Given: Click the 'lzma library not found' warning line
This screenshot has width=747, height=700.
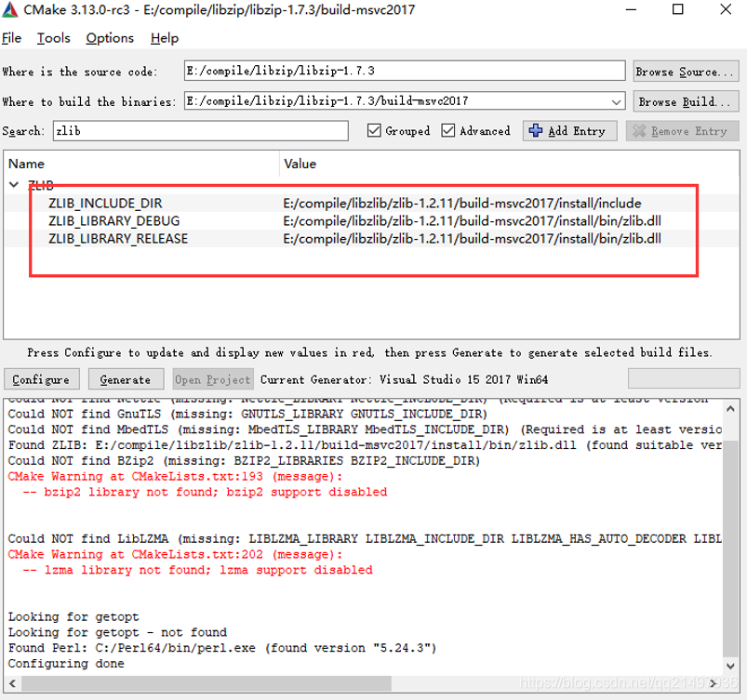Looking at the screenshot, I should point(198,570).
